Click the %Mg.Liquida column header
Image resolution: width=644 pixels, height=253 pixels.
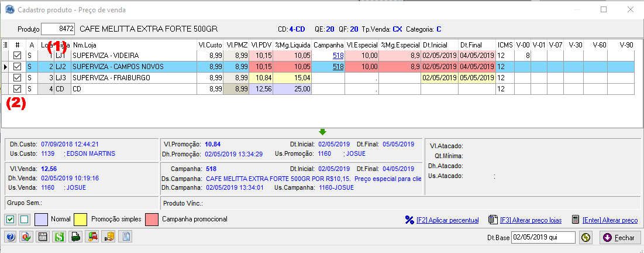292,45
